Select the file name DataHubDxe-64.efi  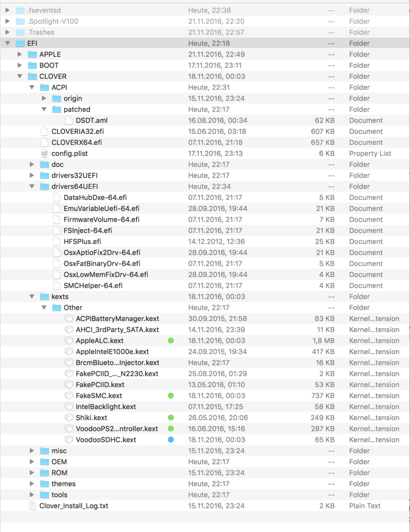(95, 198)
